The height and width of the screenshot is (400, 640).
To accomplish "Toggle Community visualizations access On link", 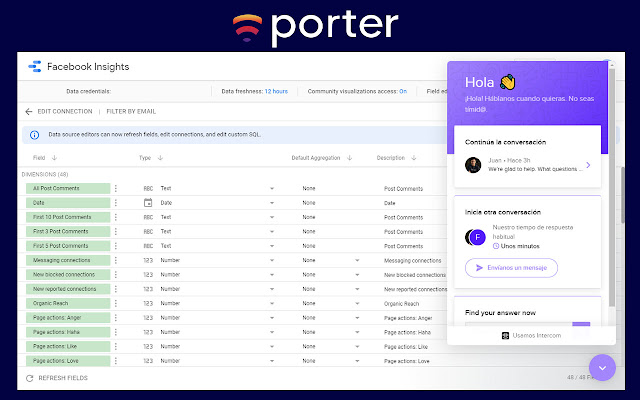I will coord(403,91).
